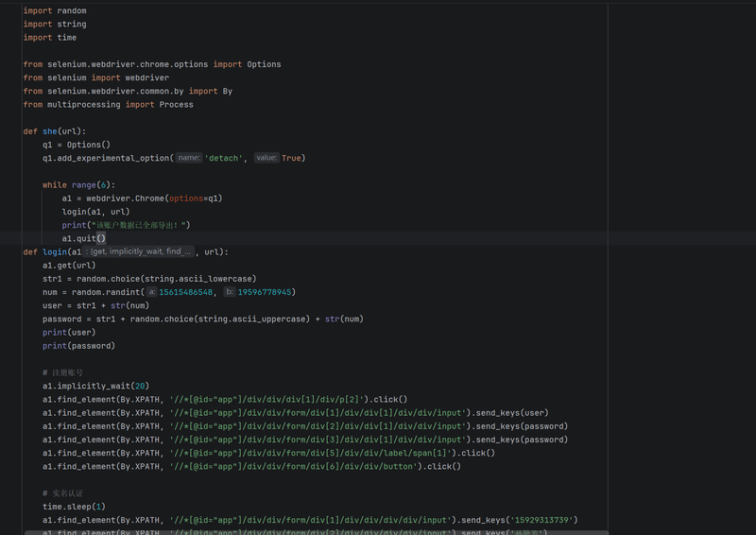Place cursor on 'Options' import name
756x535 pixels.
coord(264,64)
